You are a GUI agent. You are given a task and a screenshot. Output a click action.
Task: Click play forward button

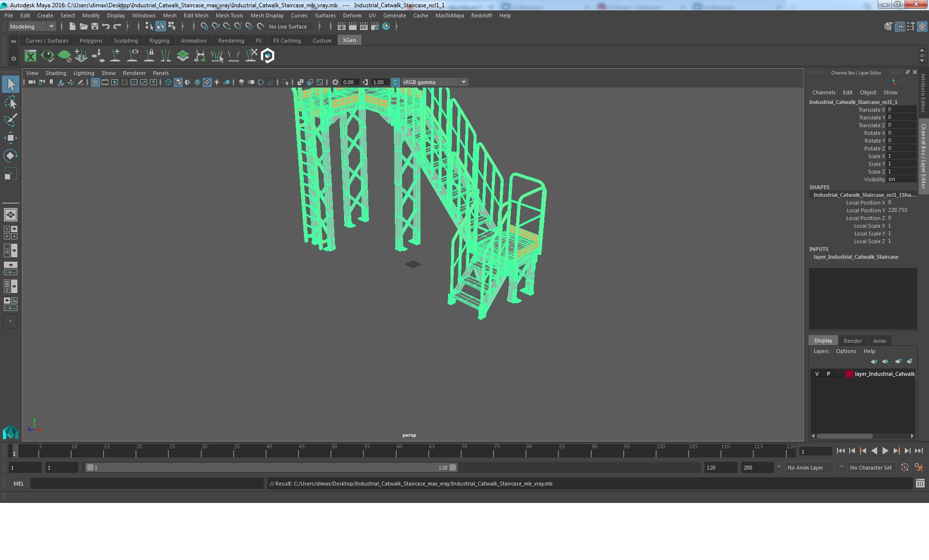885,451
